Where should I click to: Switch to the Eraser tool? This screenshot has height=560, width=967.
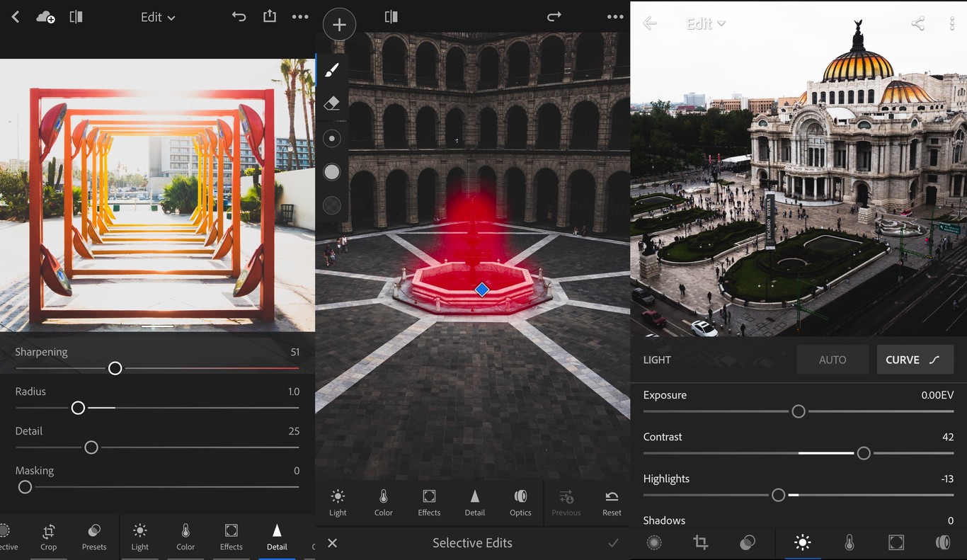(331, 103)
